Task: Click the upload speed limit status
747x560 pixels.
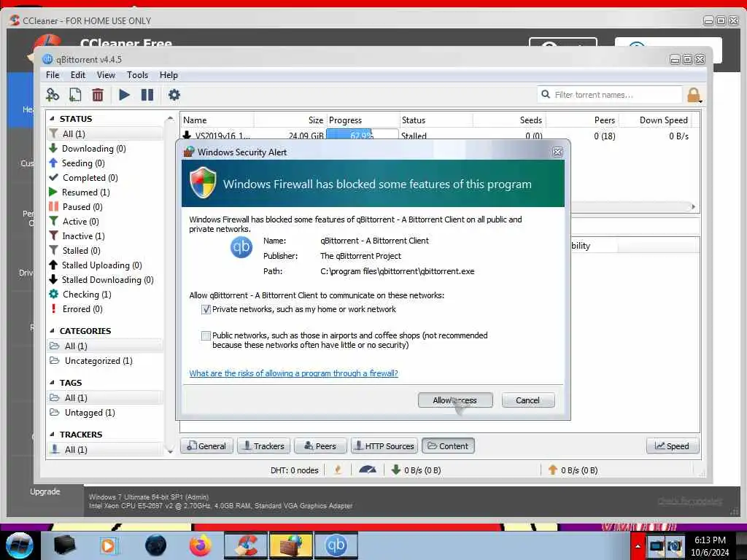Action: (573, 470)
